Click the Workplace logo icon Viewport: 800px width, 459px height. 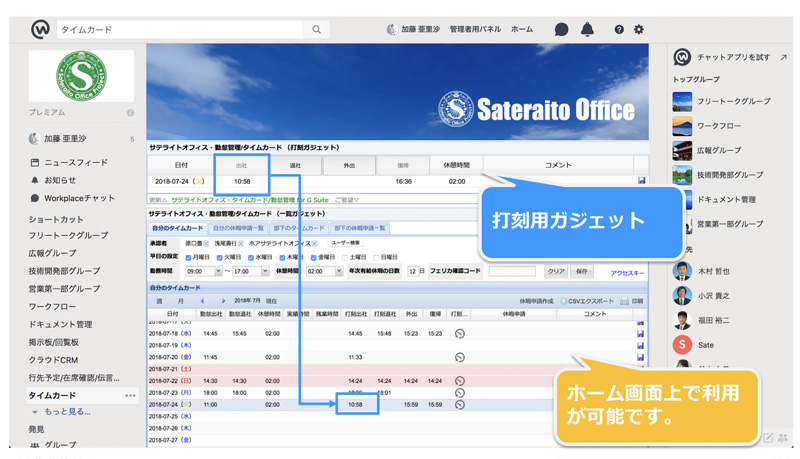40,29
